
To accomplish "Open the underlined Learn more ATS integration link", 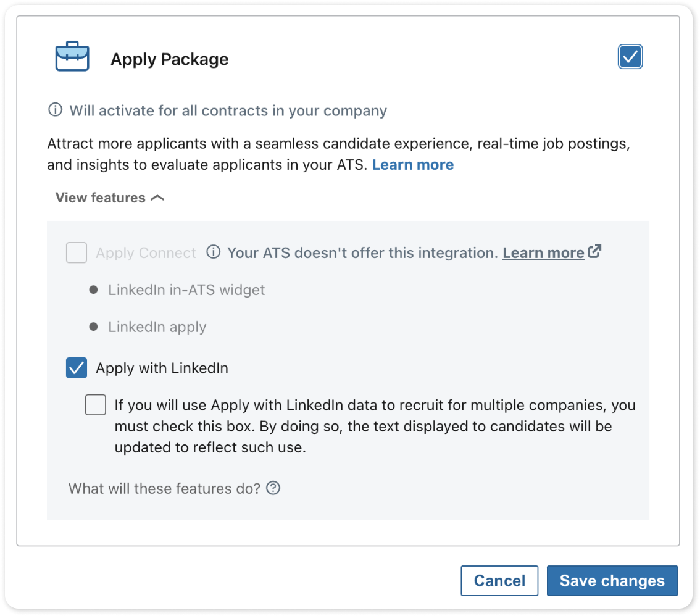I will click(x=543, y=253).
